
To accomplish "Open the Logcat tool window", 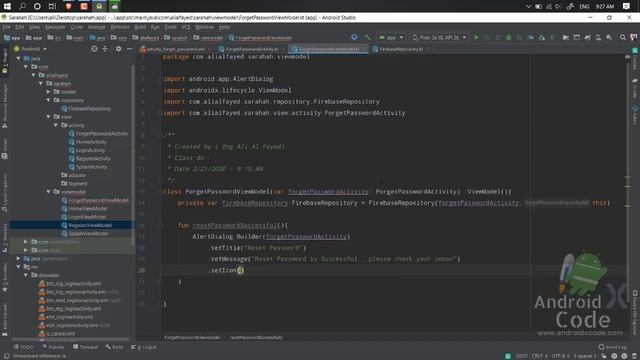I will [x=144, y=347].
